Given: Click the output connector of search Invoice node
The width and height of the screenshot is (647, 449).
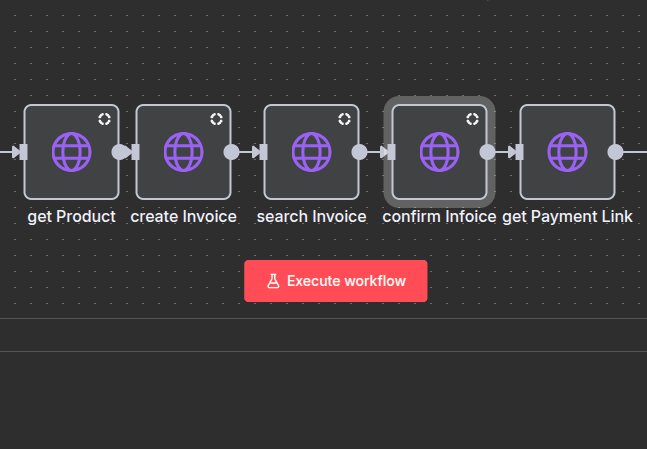Looking at the screenshot, I should (359, 152).
